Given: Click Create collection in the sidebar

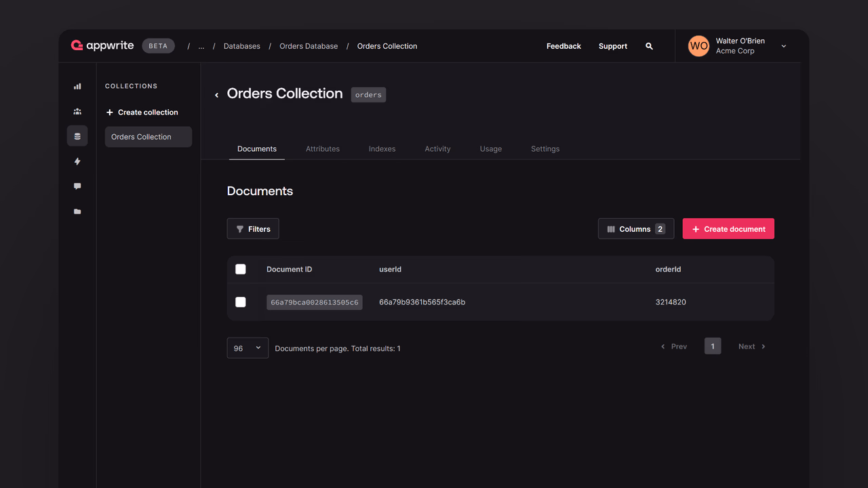Looking at the screenshot, I should 142,113.
